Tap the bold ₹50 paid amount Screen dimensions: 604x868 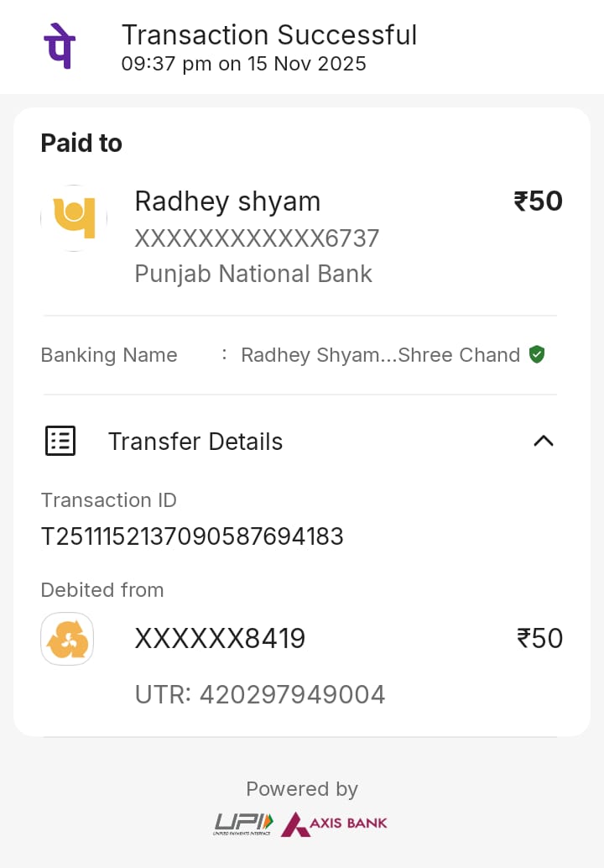[x=538, y=201]
